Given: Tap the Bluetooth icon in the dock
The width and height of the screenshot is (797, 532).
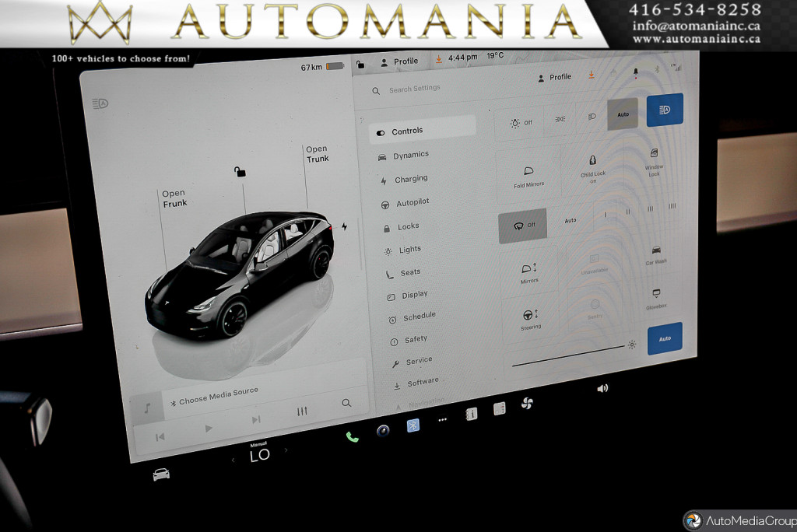Looking at the screenshot, I should (413, 425).
